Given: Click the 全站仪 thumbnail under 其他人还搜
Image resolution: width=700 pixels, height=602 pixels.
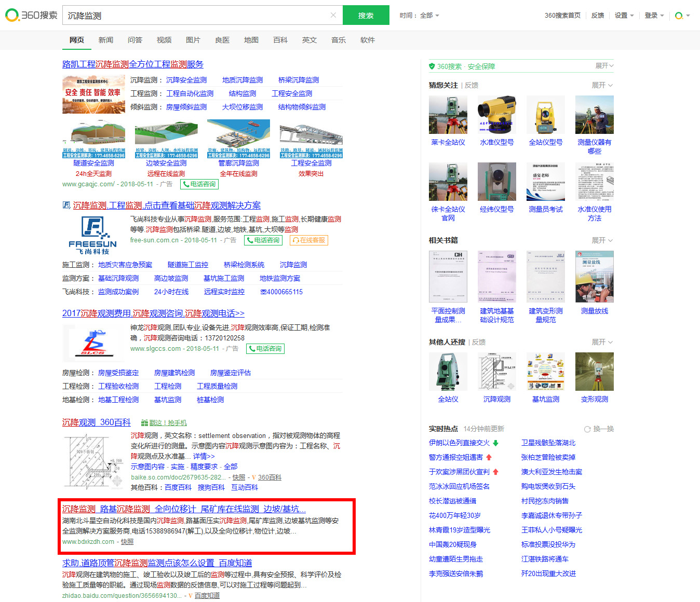Looking at the screenshot, I should point(448,371).
